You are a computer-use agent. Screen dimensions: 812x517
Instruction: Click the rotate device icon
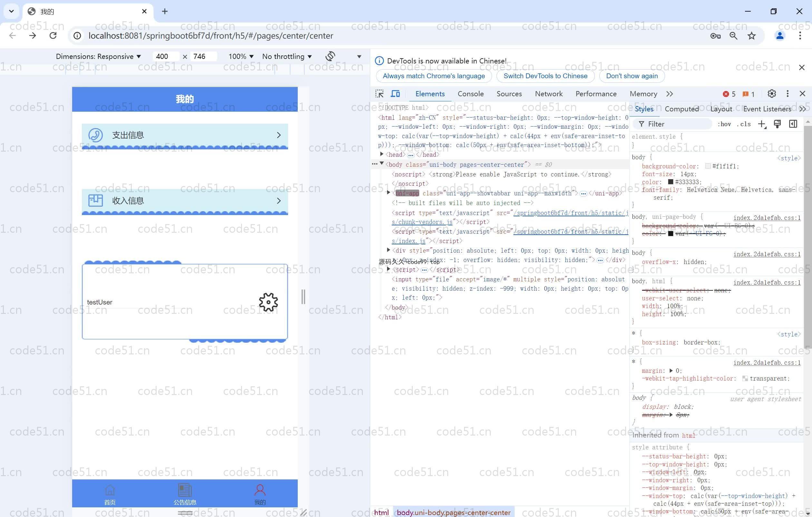330,56
